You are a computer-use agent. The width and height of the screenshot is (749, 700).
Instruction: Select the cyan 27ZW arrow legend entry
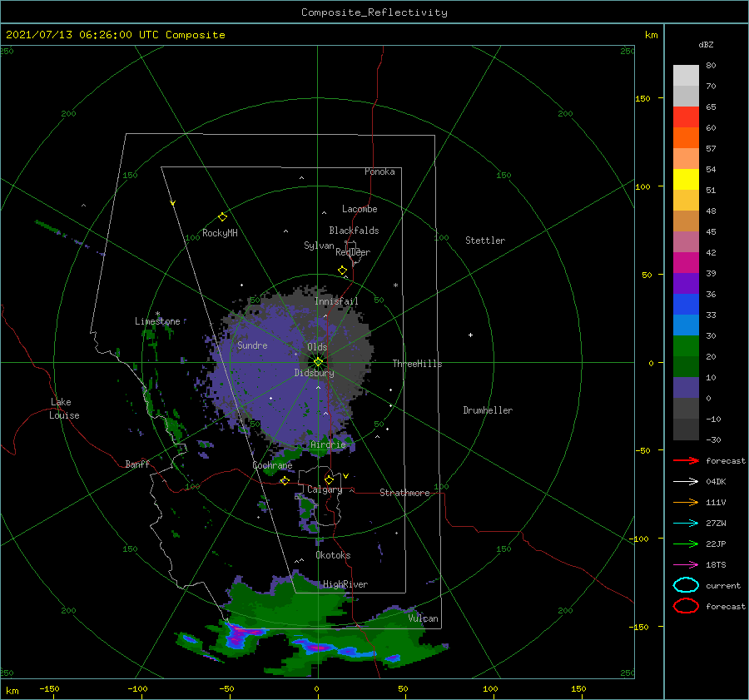pyautogui.click(x=686, y=524)
